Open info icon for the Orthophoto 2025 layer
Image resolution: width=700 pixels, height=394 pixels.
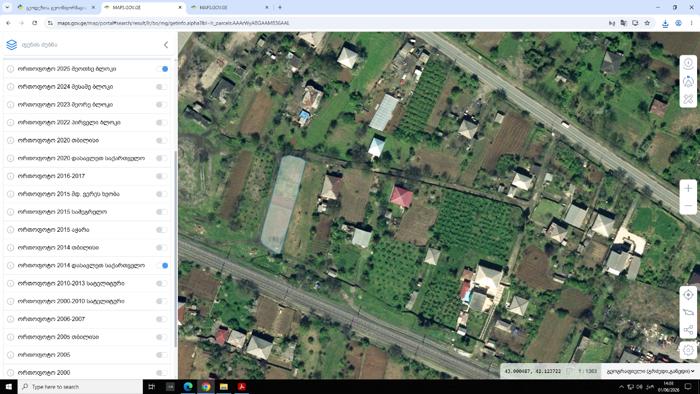10,69
